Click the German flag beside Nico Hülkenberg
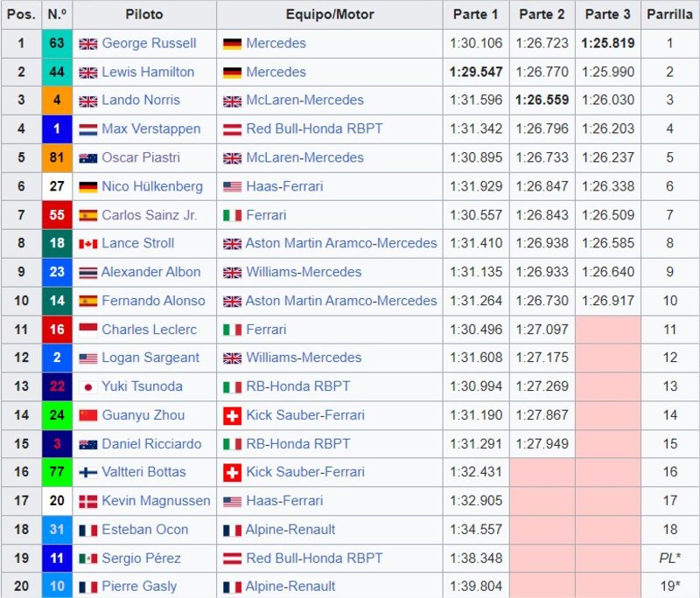700x598 pixels. click(88, 187)
